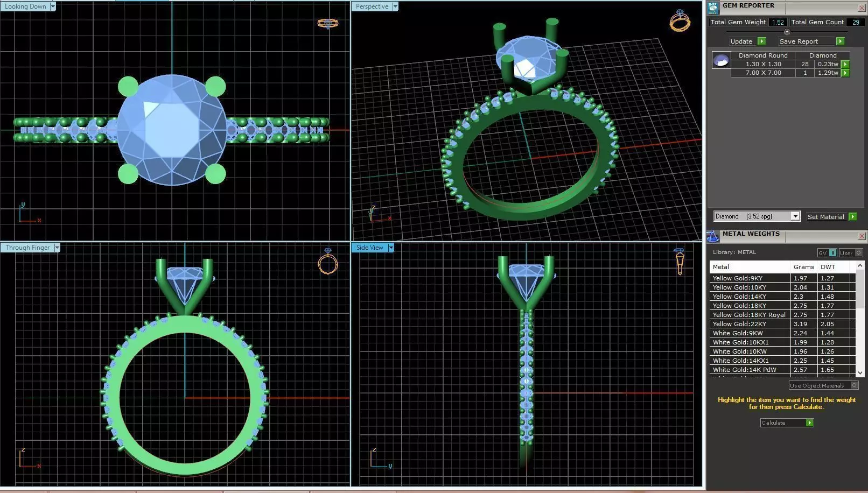Click the green arrow next to Update
Image resolution: width=868 pixels, height=493 pixels.
point(761,41)
